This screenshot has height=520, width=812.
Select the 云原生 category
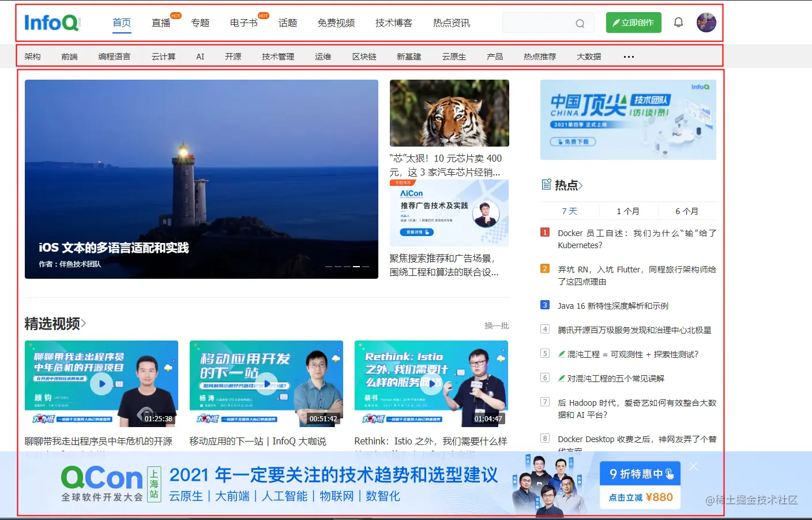click(454, 57)
